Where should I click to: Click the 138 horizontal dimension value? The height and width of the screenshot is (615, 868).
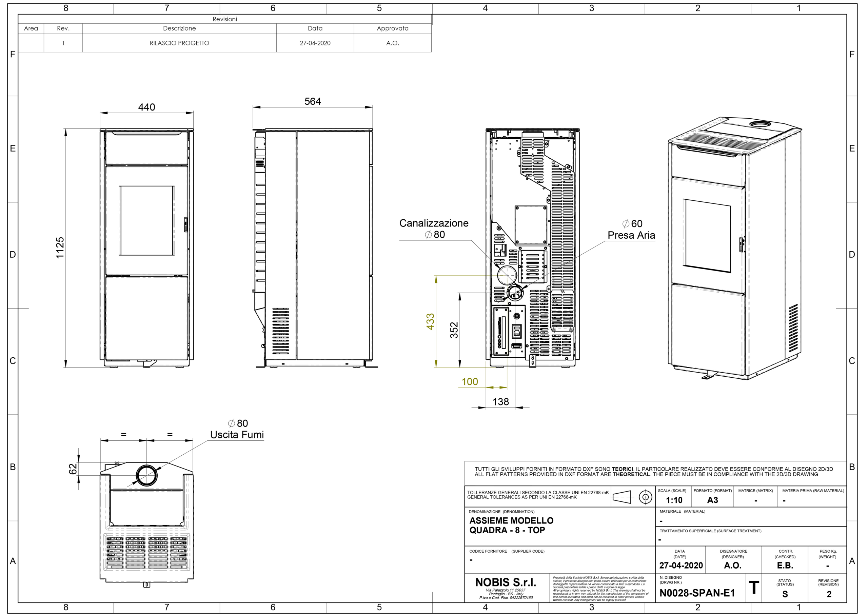coord(501,402)
